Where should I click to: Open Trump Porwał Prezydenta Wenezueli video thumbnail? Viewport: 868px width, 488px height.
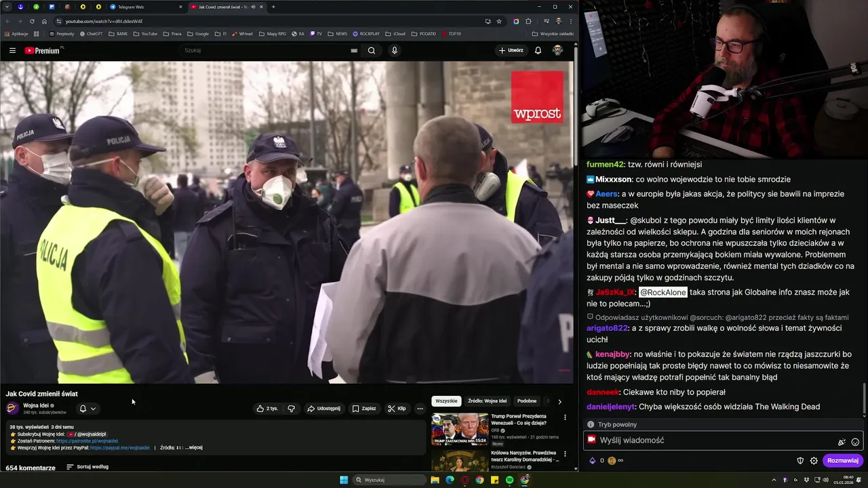coord(460,429)
